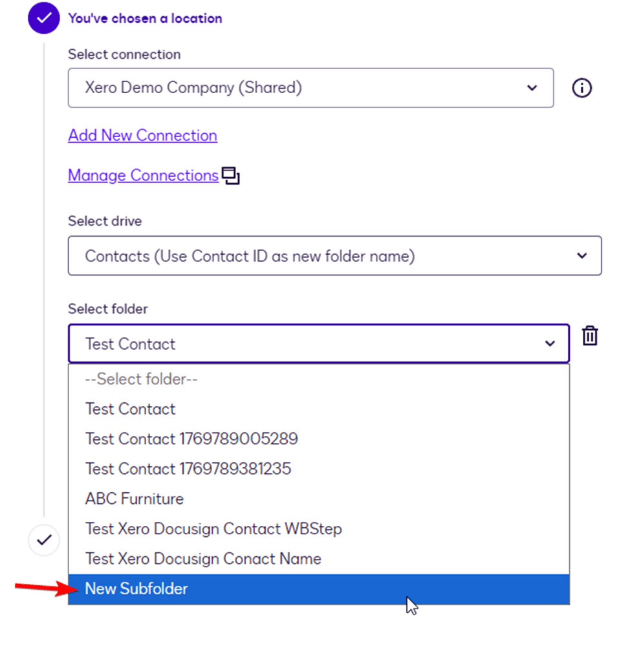Screen dimensions: 630x672
Task: Choose New Subfolder from the folder list
Action: (136, 589)
